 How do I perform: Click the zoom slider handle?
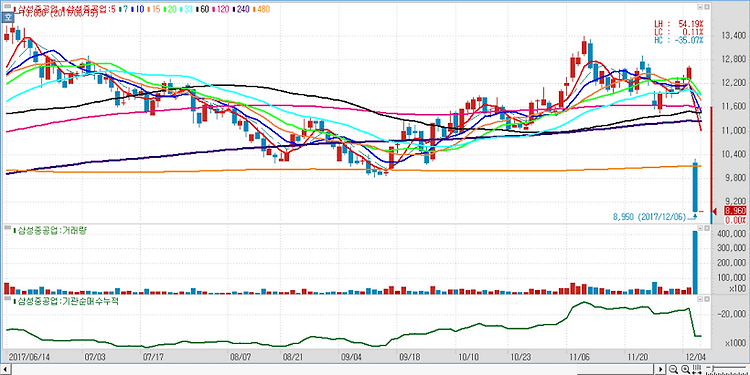pos(713,368)
